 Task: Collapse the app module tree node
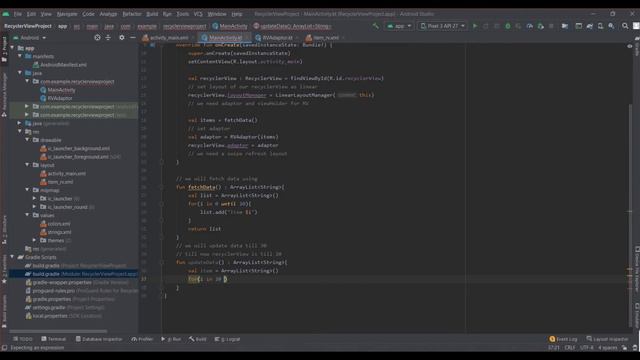[x=12, y=48]
